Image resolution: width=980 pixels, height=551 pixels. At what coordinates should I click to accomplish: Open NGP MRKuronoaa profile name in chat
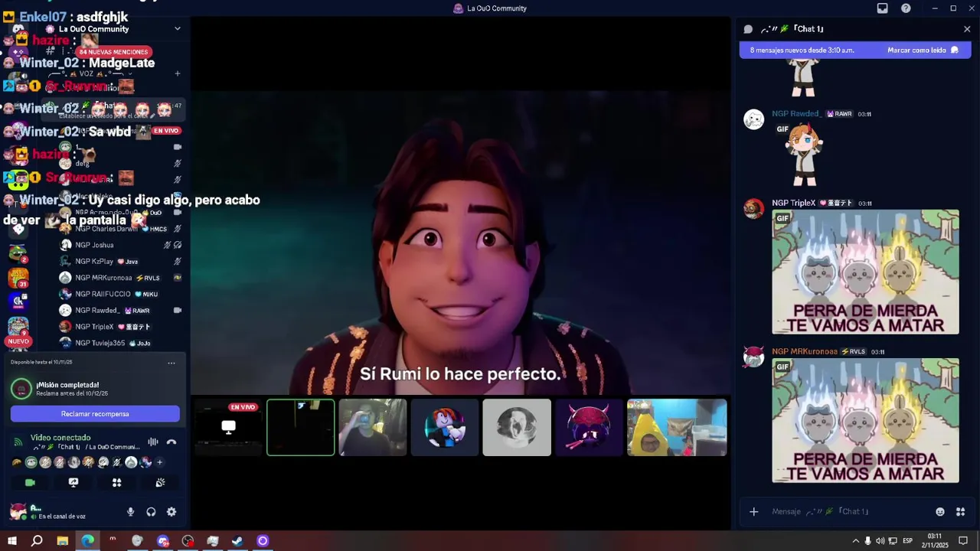tap(805, 352)
